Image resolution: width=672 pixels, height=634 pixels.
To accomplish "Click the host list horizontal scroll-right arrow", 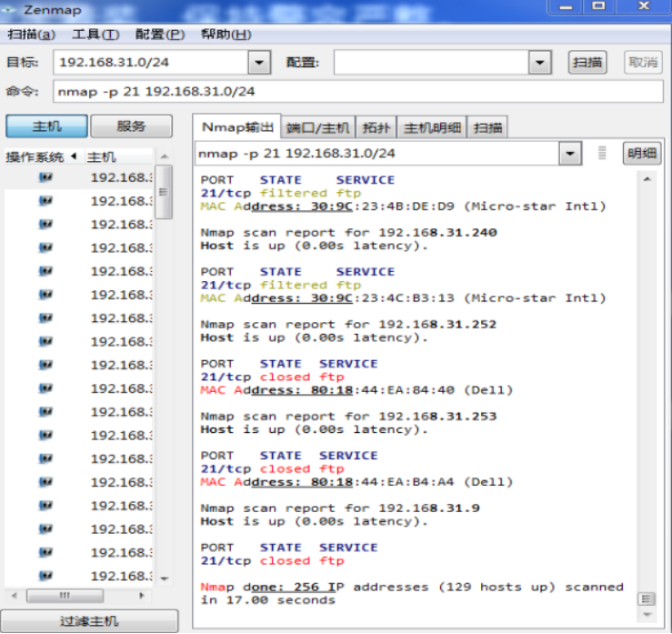I will (x=142, y=596).
